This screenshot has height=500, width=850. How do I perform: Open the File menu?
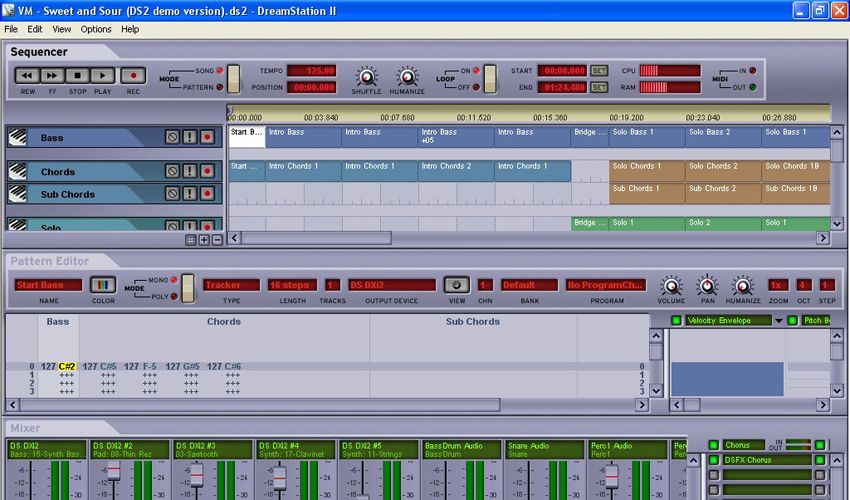(x=11, y=29)
